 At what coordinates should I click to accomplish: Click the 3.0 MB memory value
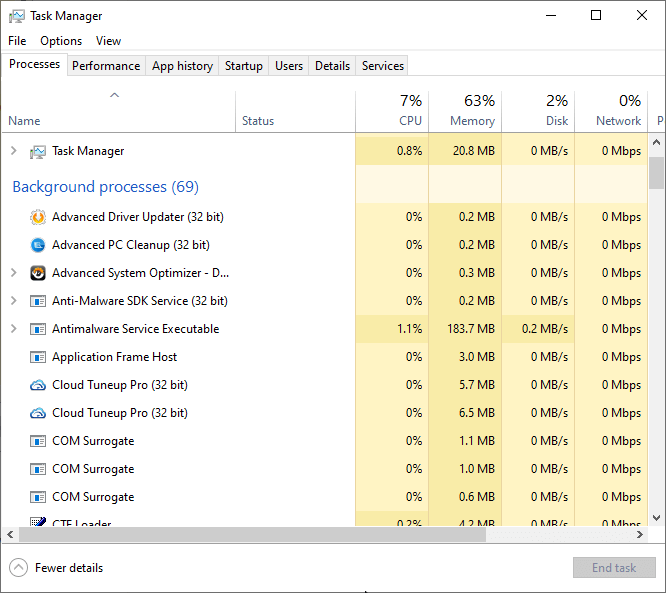477,357
